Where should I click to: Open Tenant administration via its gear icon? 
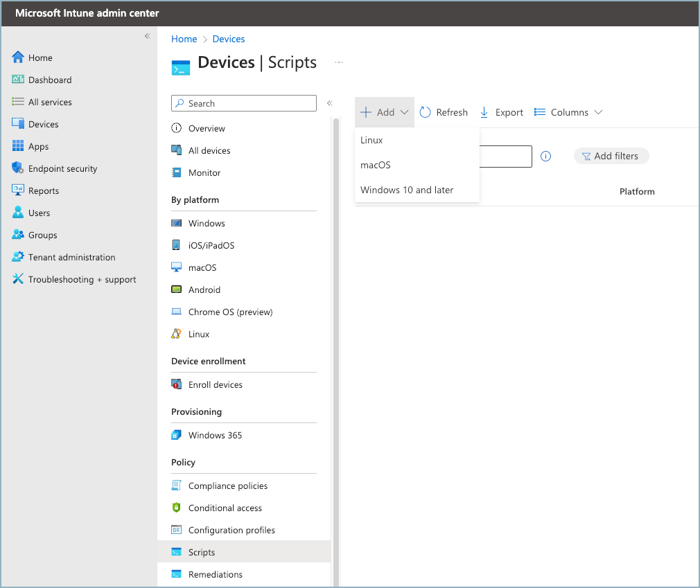(18, 257)
